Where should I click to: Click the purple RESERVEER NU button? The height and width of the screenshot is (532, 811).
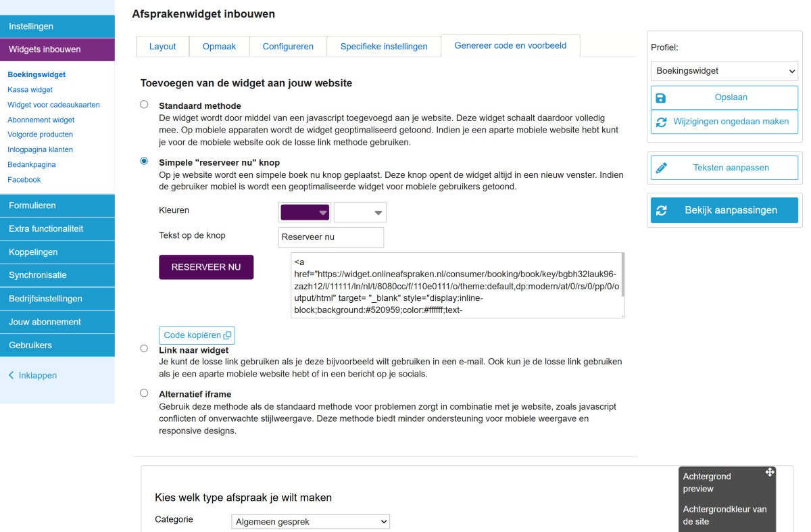point(206,267)
